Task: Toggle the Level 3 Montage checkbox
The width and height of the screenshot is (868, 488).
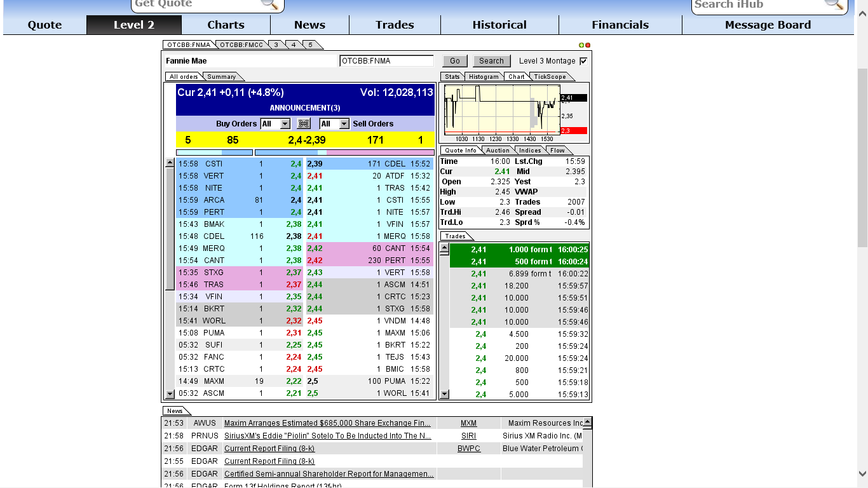Action: [x=583, y=60]
